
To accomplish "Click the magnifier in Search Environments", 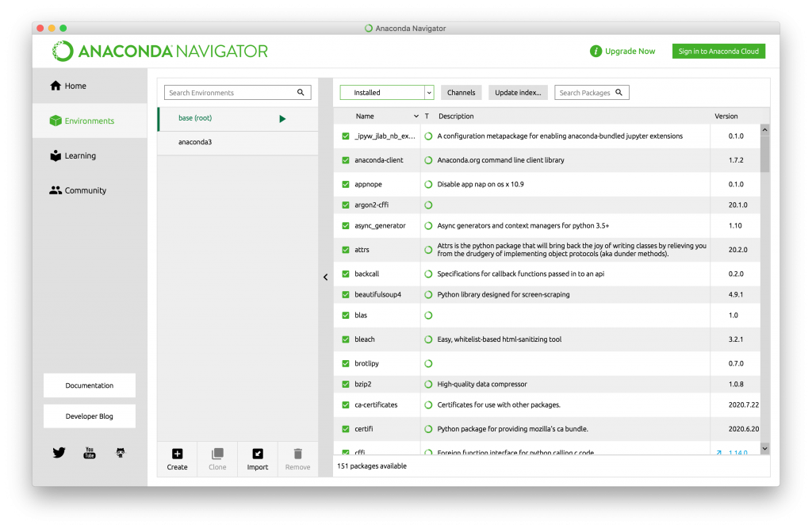I will pyautogui.click(x=301, y=92).
